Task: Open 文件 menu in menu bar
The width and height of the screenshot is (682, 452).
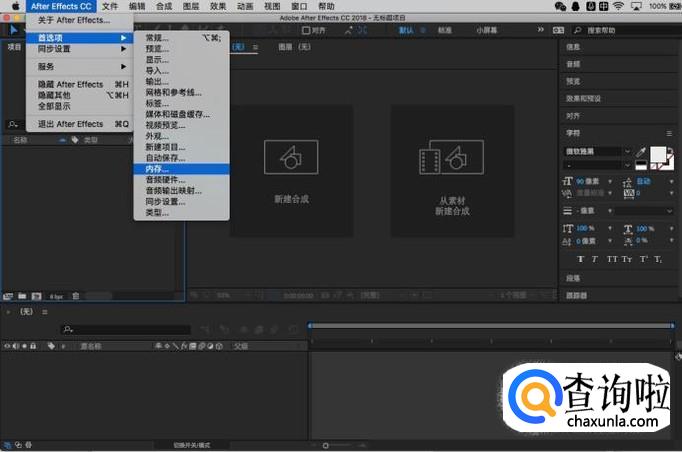Action: 110,6
